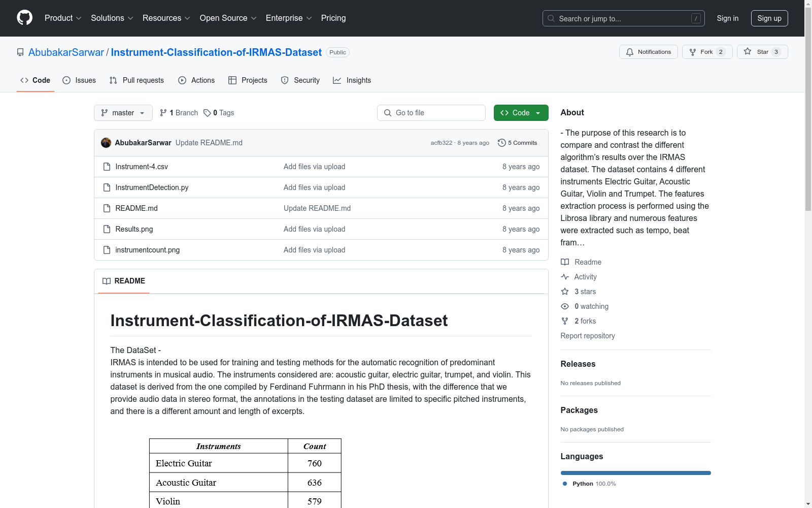
Task: Click Report repository link
Action: 588,336
